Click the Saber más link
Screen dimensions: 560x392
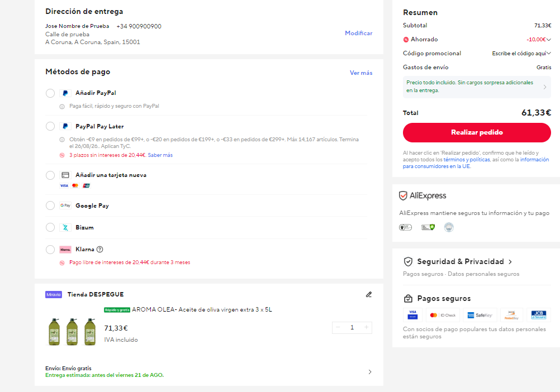(160, 155)
